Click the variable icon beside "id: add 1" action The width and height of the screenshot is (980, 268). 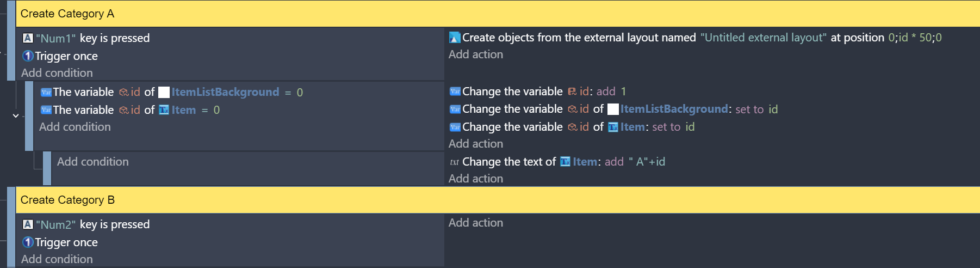pos(455,92)
